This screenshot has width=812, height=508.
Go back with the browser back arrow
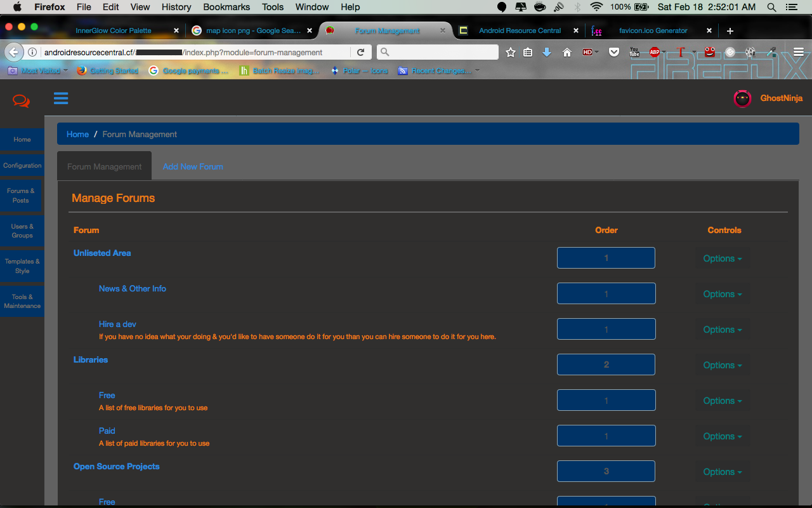(14, 52)
